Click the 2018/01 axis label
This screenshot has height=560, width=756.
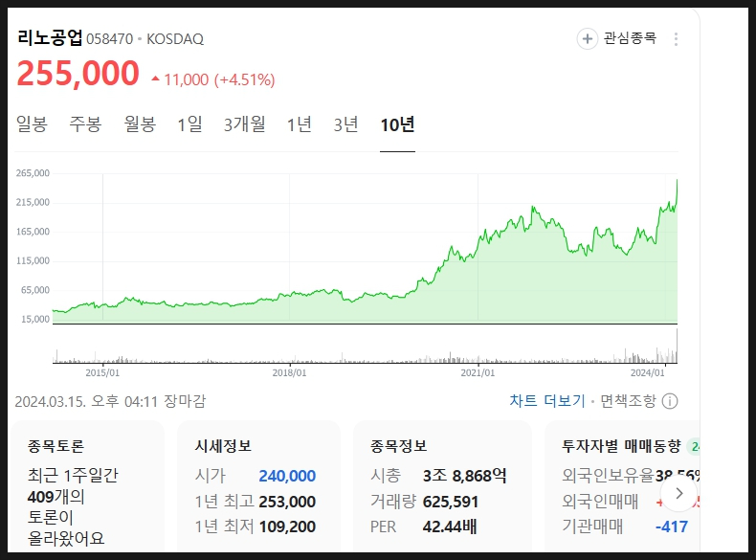click(x=289, y=372)
